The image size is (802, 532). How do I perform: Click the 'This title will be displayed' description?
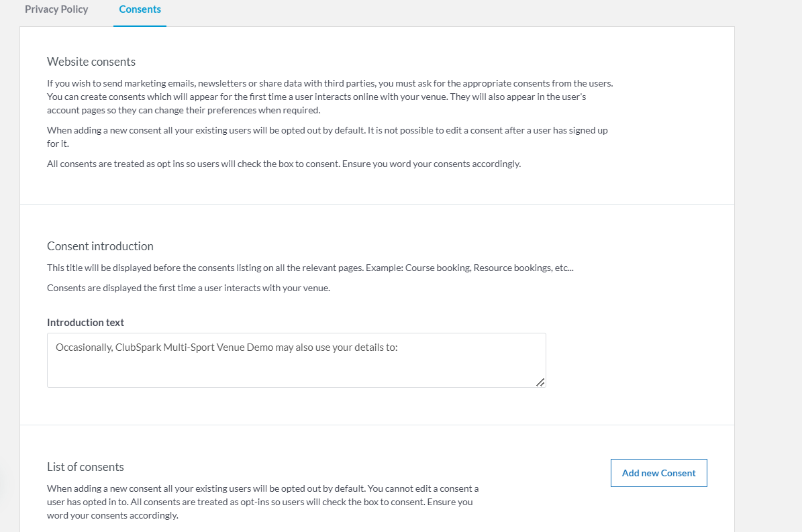201,268
